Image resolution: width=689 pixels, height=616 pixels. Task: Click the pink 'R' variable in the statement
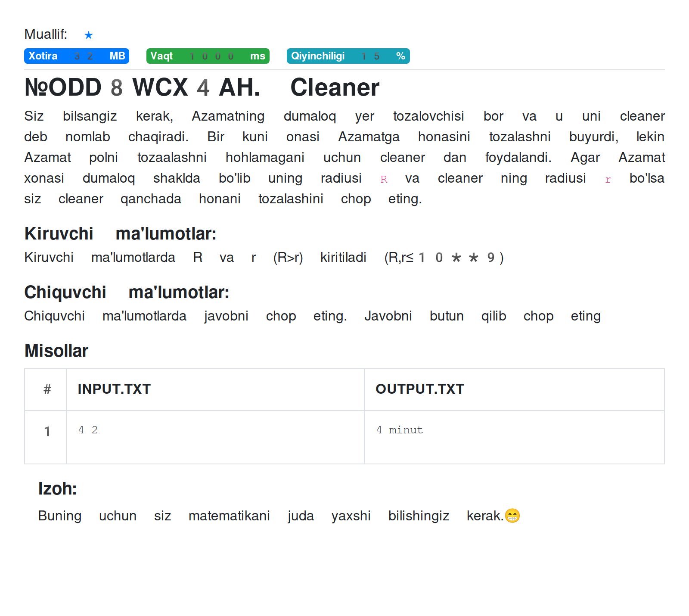[384, 179]
